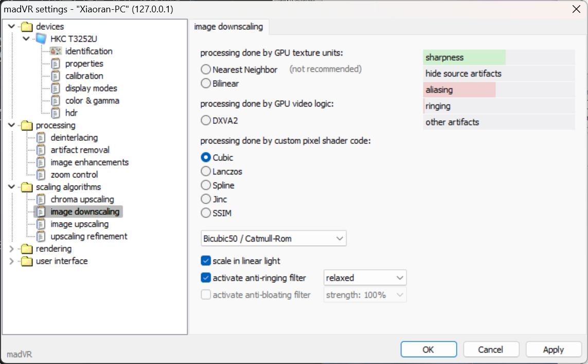The width and height of the screenshot is (588, 364).
Task: Click the identification card icon
Action: (x=56, y=51)
